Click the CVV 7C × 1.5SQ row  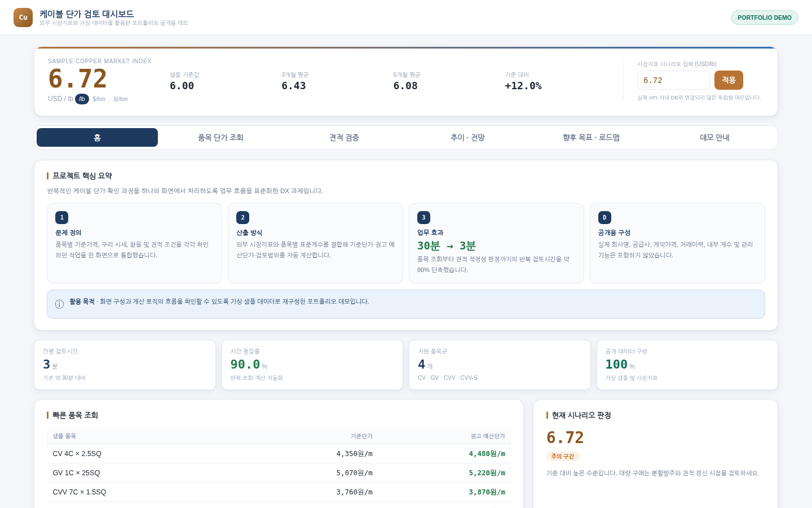click(x=279, y=492)
